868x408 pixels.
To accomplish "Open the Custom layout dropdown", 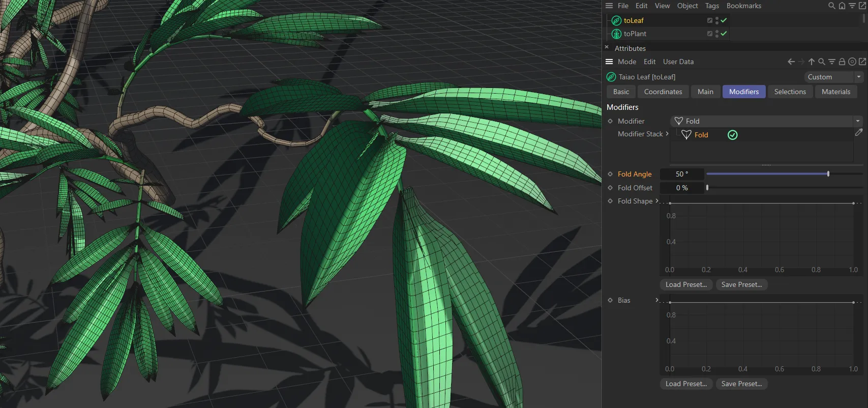I will [x=833, y=77].
